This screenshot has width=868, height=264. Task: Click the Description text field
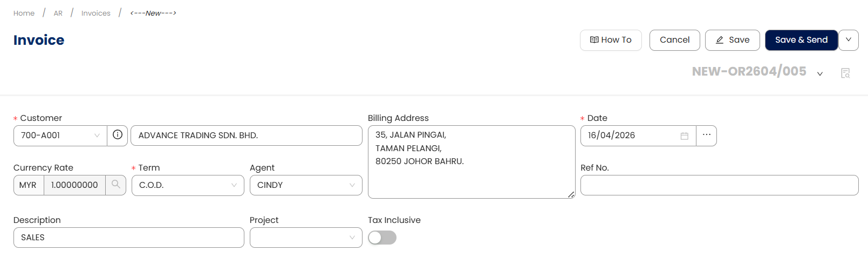[x=128, y=238]
